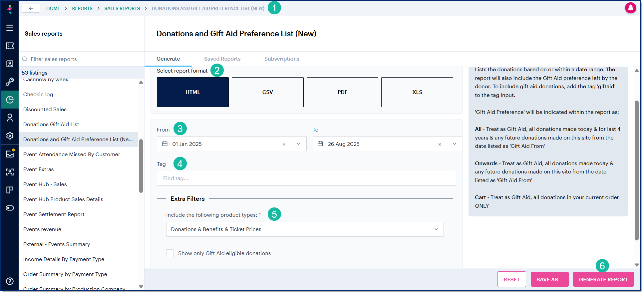
Task: Open the wrench tools sidebar icon
Action: coord(10,82)
